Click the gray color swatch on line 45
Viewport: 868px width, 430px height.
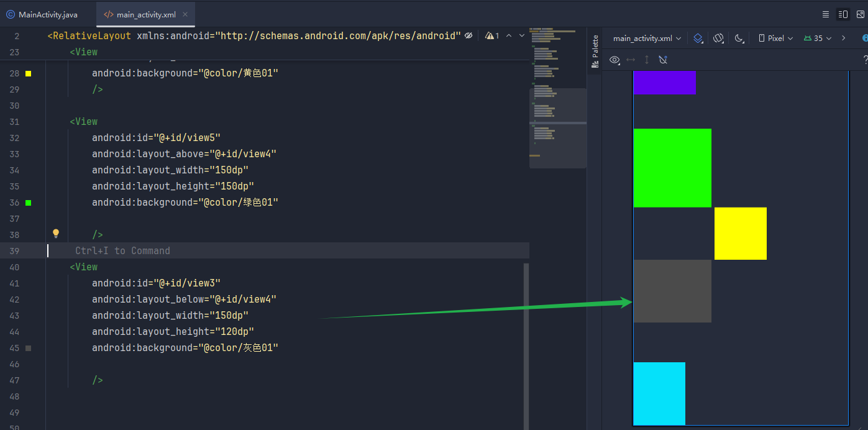tap(28, 348)
